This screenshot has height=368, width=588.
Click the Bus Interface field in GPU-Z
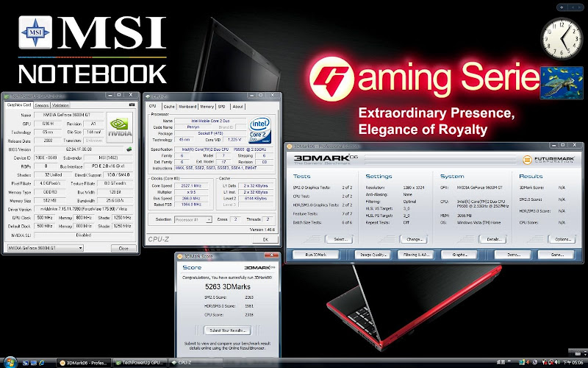[x=108, y=166]
